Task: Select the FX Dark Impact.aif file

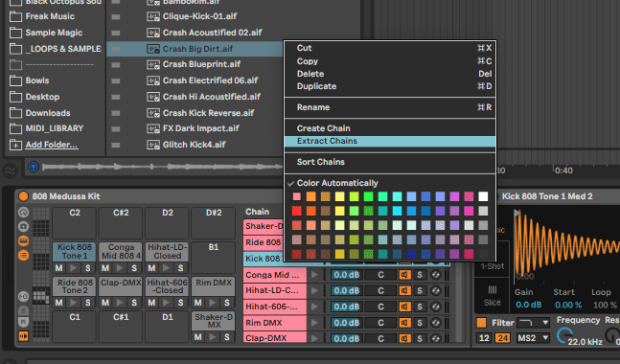Action: pos(201,128)
